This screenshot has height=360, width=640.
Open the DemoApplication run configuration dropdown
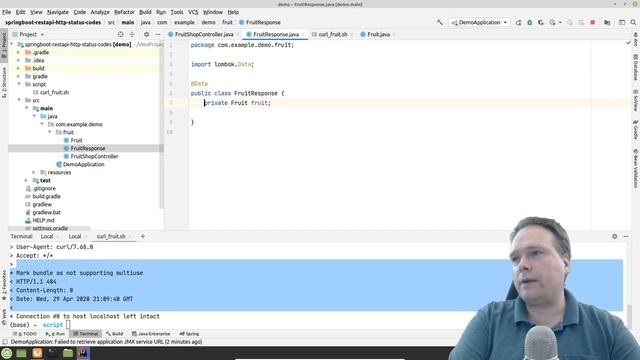click(479, 22)
